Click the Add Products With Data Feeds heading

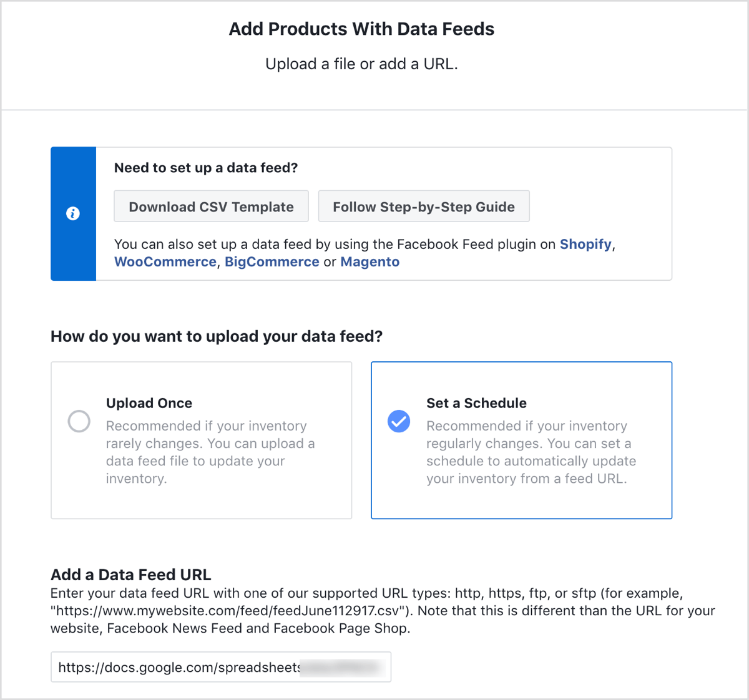point(361,29)
